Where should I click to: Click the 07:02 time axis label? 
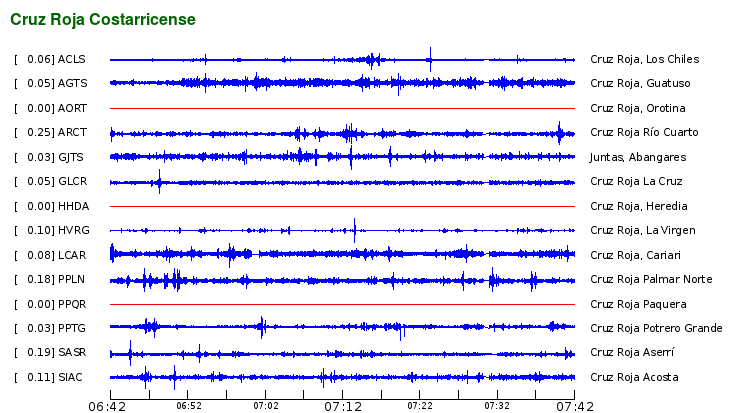pyautogui.click(x=266, y=406)
